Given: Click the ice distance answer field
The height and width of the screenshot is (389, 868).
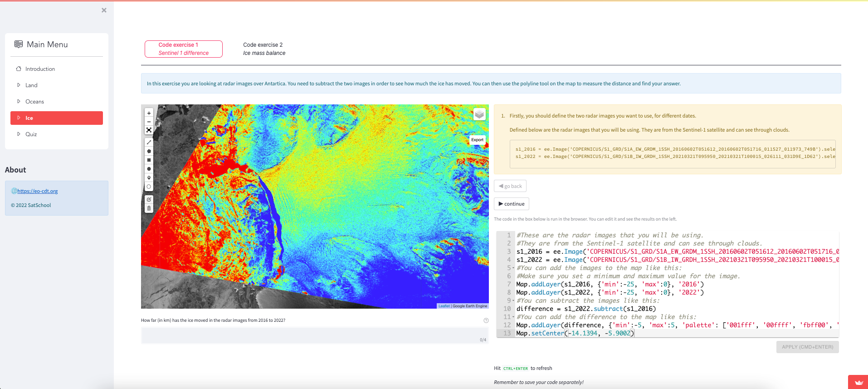Looking at the screenshot, I should (314, 335).
